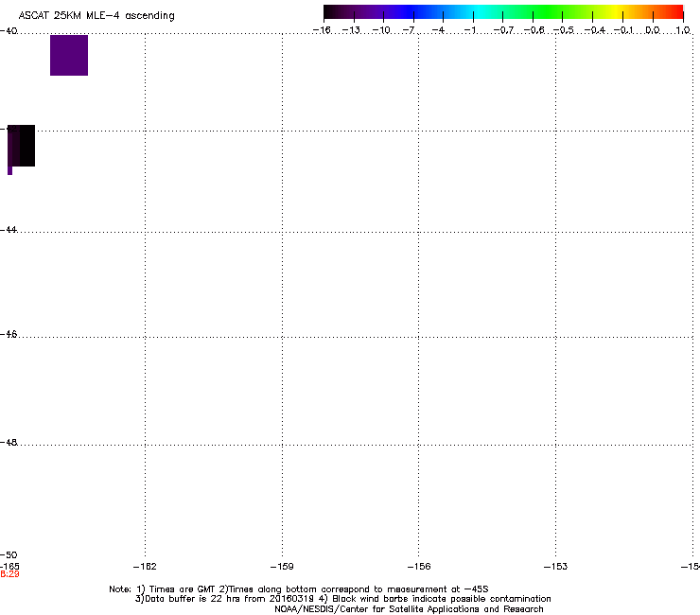The image size is (700, 615).
Task: Click the -156 longitude axis label
Action: [419, 567]
